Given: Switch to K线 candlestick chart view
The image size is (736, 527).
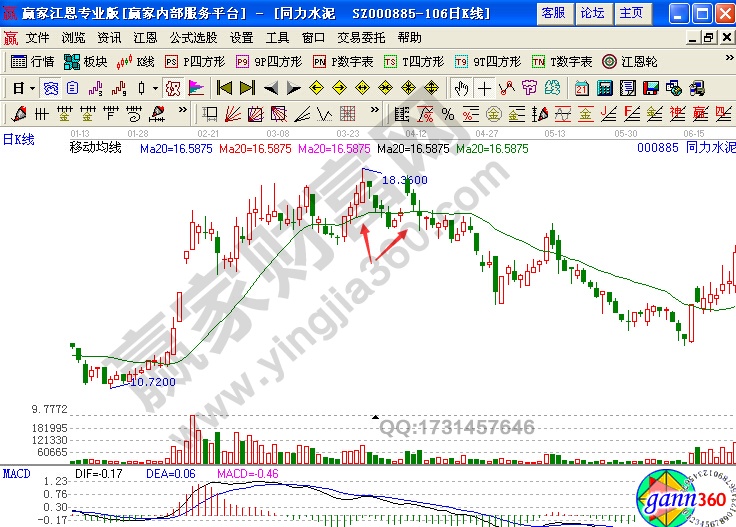Looking at the screenshot, I should click(x=136, y=61).
